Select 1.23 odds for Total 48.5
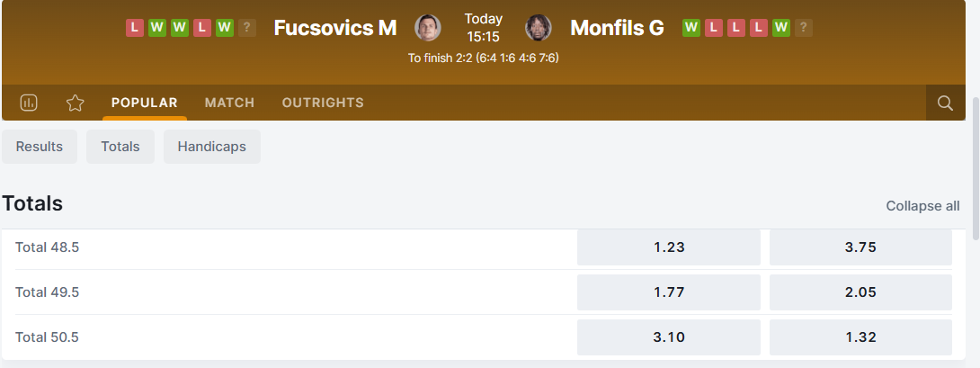Screen dimensions: 980x368 [668, 247]
